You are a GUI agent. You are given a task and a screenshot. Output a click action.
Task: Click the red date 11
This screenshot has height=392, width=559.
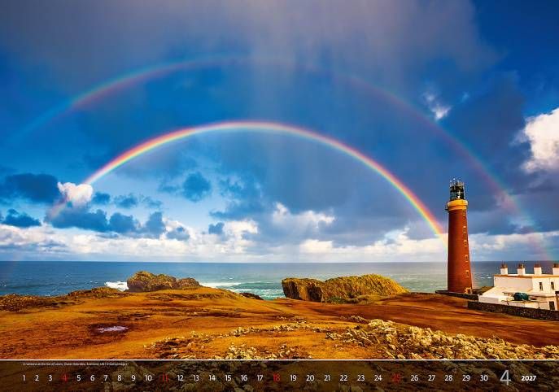(164, 377)
